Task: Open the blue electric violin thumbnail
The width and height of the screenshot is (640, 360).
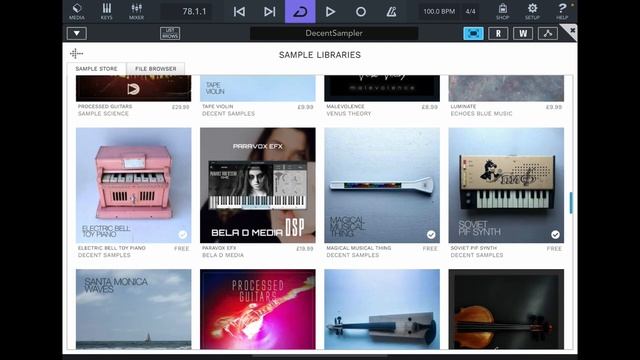Action: click(382, 309)
